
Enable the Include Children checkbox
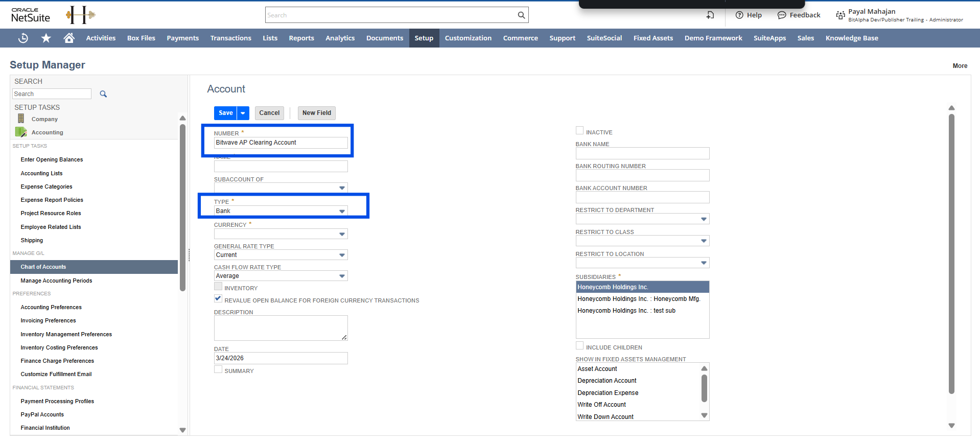click(x=579, y=346)
